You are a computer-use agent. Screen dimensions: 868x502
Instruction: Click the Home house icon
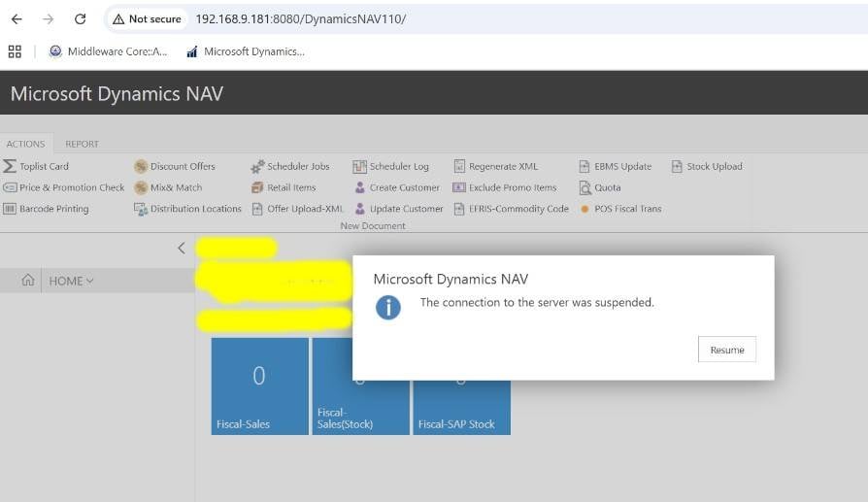click(x=28, y=280)
